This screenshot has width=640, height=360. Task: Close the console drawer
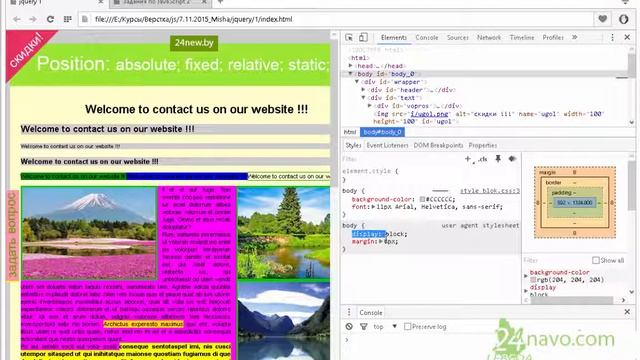click(627, 312)
